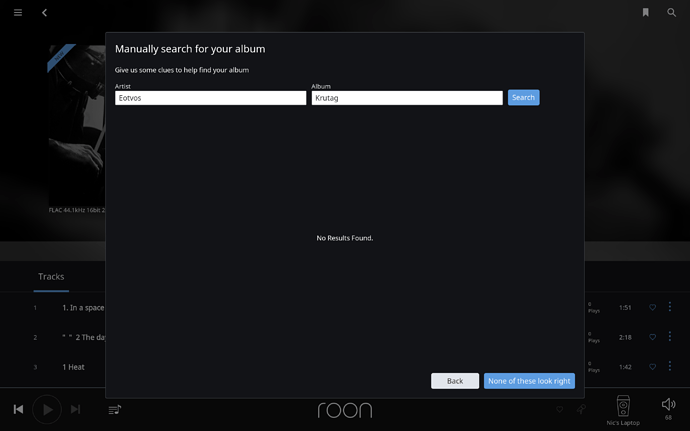Open more options for 1:42 track
This screenshot has height=431, width=690.
(x=670, y=366)
